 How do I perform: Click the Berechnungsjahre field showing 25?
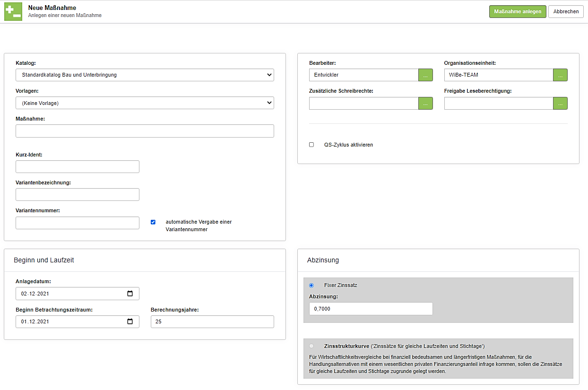tap(212, 321)
